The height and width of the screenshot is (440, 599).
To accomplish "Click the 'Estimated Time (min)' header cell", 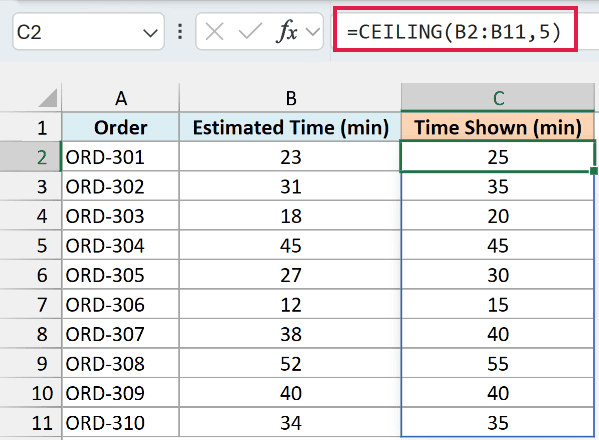I will click(x=290, y=127).
